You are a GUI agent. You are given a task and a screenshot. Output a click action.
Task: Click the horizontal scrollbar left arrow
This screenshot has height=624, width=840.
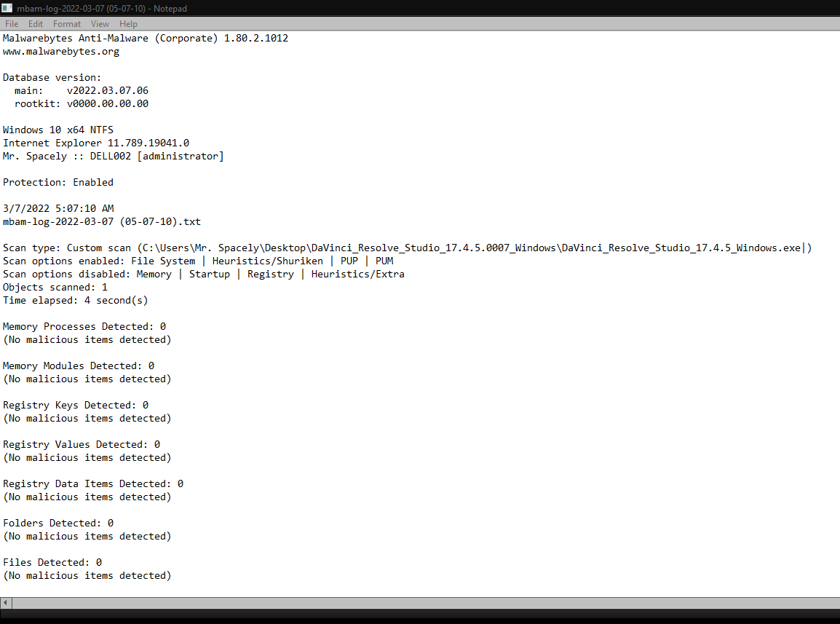pyautogui.click(x=5, y=603)
